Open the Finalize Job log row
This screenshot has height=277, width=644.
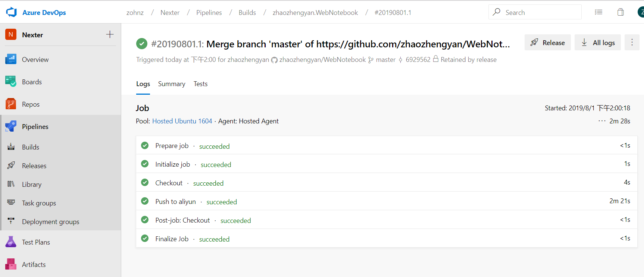point(387,239)
